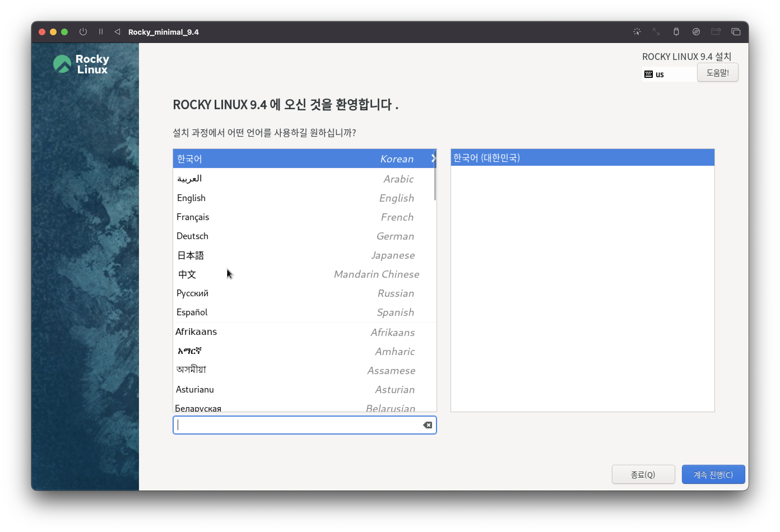The height and width of the screenshot is (532, 780).
Task: Choose the 한국어 (대한민국) locale
Action: [x=582, y=158]
